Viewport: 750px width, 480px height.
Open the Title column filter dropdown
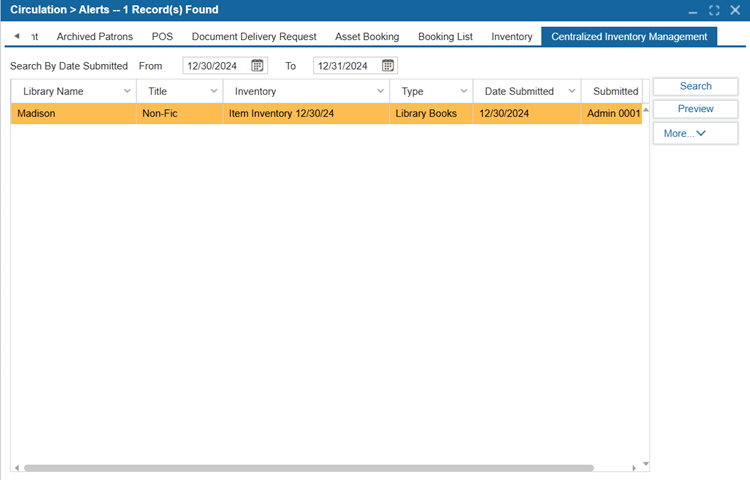(x=214, y=91)
